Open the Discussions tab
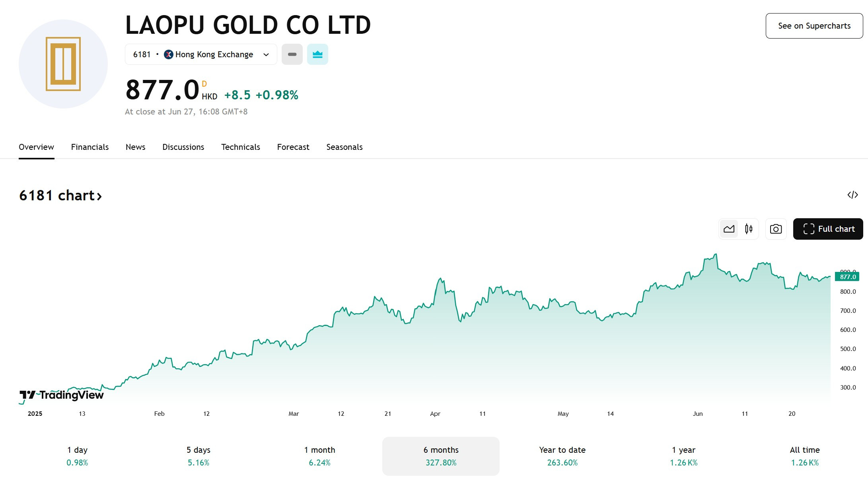 [x=183, y=147]
